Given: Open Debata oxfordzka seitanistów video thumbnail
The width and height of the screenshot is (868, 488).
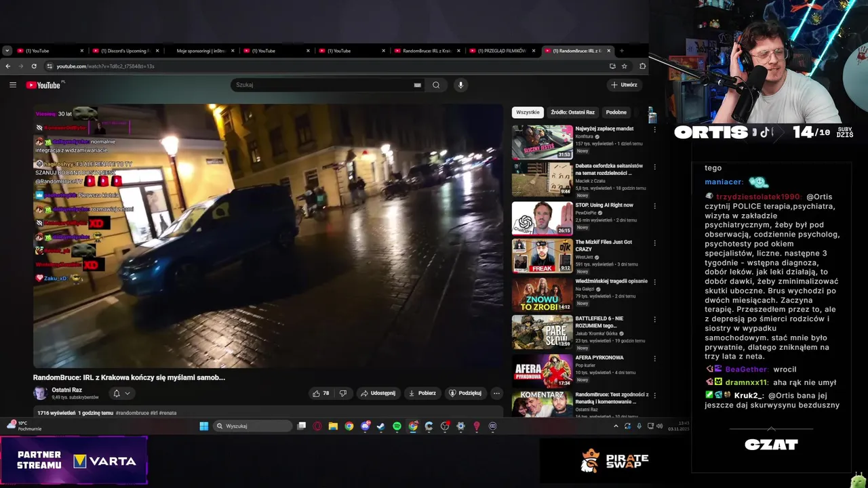Looking at the screenshot, I should [x=542, y=180].
